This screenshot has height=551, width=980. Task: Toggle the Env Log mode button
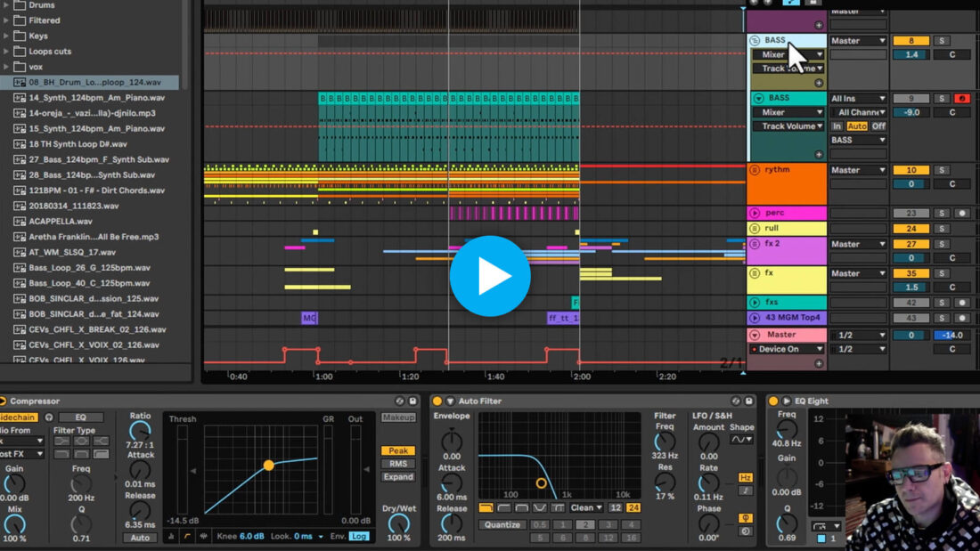point(359,536)
